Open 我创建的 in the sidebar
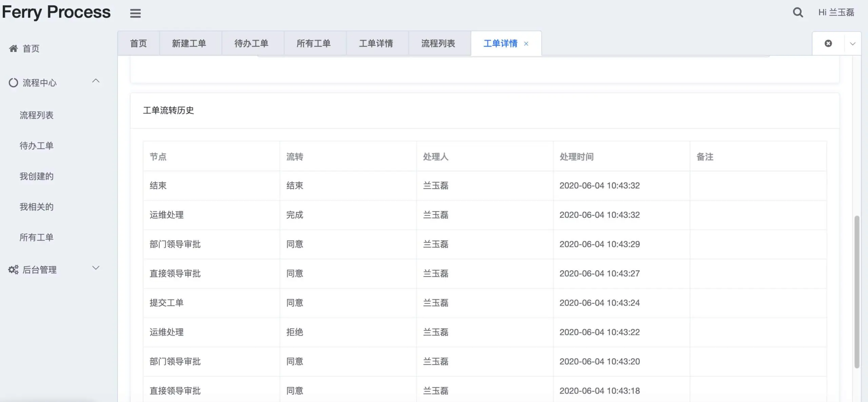868x402 pixels. coord(37,176)
